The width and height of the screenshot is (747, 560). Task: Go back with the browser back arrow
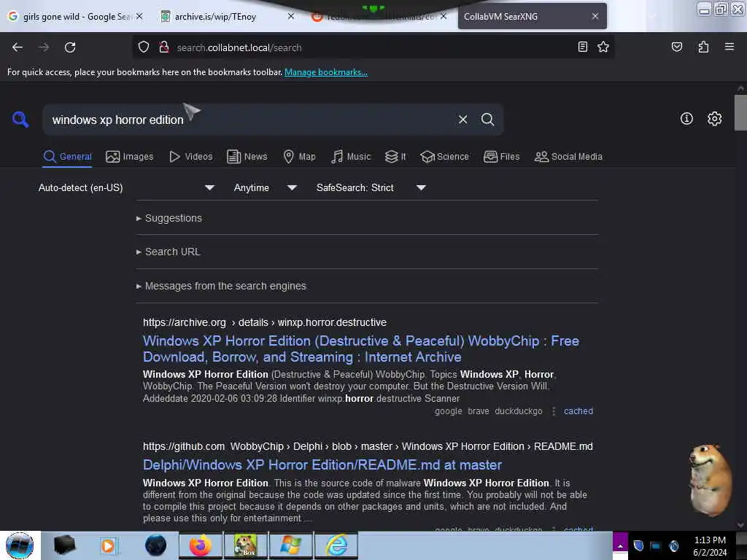(x=18, y=47)
